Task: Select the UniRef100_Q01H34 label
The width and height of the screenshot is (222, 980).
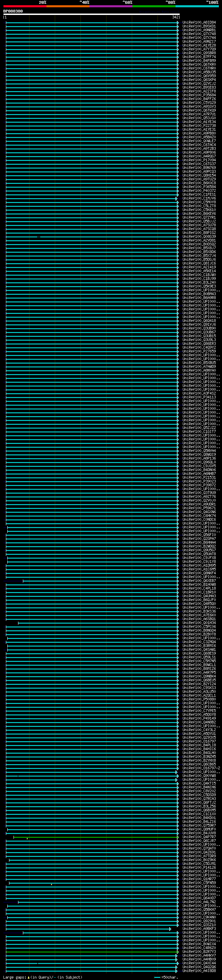Action: point(199,623)
